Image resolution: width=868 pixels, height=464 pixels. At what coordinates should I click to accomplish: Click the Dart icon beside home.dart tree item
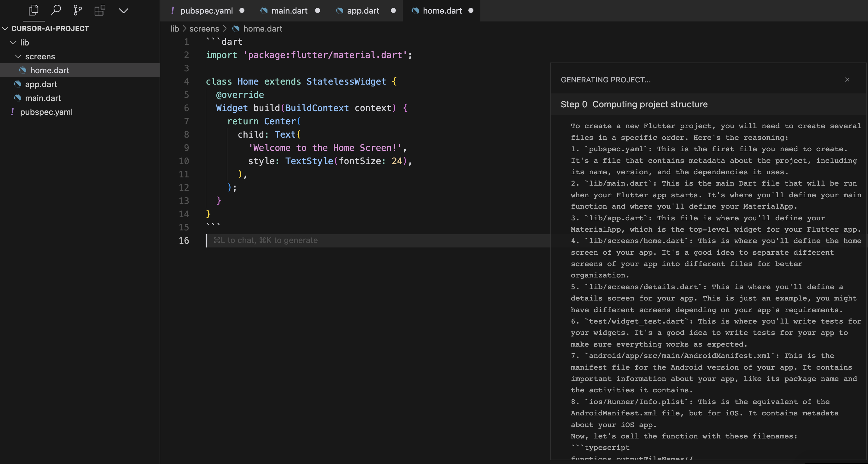pos(23,70)
